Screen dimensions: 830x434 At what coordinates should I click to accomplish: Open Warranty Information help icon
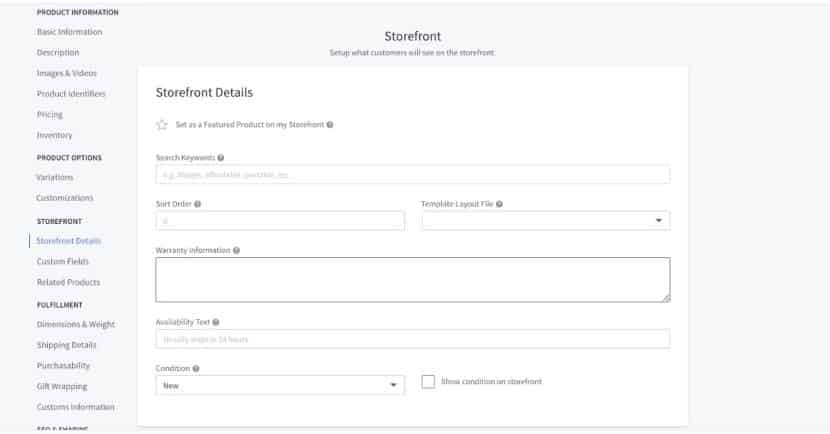[237, 250]
